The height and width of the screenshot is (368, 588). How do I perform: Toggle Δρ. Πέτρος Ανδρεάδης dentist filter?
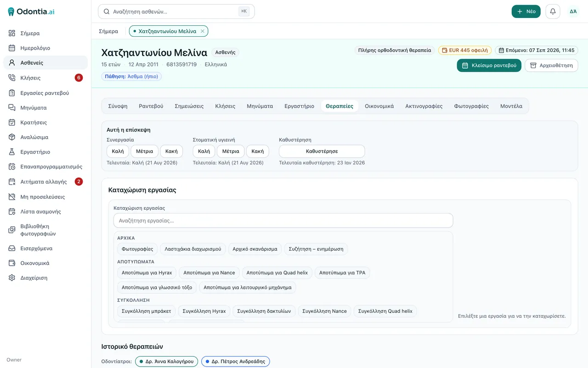click(x=236, y=362)
